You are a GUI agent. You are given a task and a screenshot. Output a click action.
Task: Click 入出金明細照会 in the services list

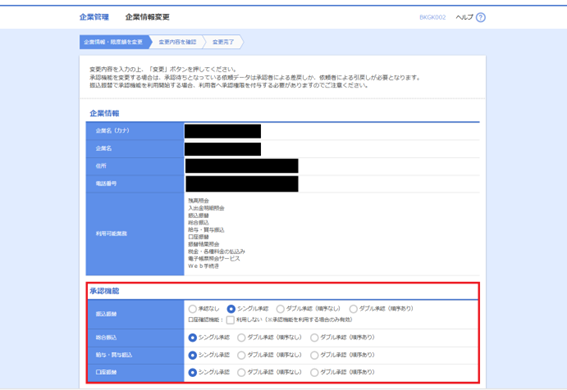tap(206, 208)
